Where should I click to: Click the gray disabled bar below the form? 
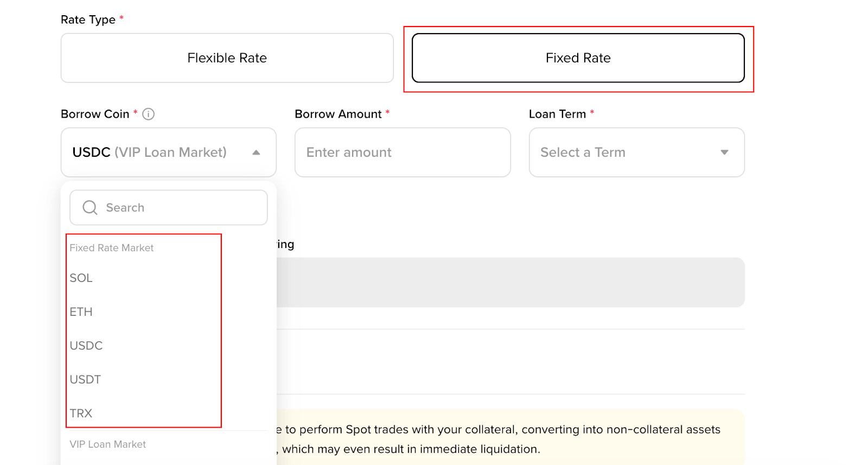(x=510, y=282)
